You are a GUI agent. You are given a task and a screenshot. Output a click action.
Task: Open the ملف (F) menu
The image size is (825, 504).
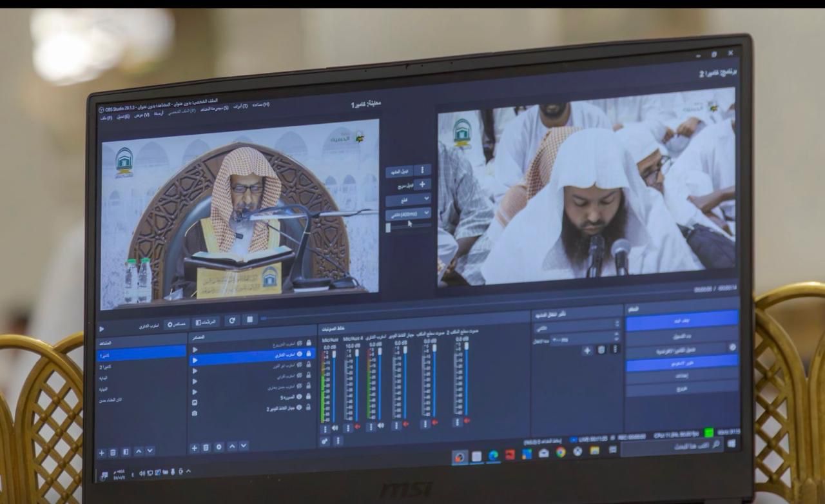pyautogui.click(x=106, y=118)
